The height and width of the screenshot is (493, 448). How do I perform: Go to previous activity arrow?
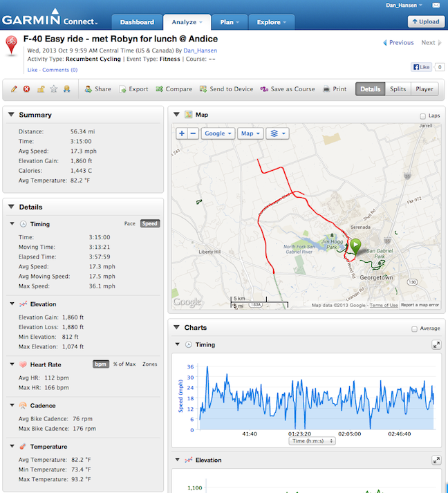coord(385,42)
